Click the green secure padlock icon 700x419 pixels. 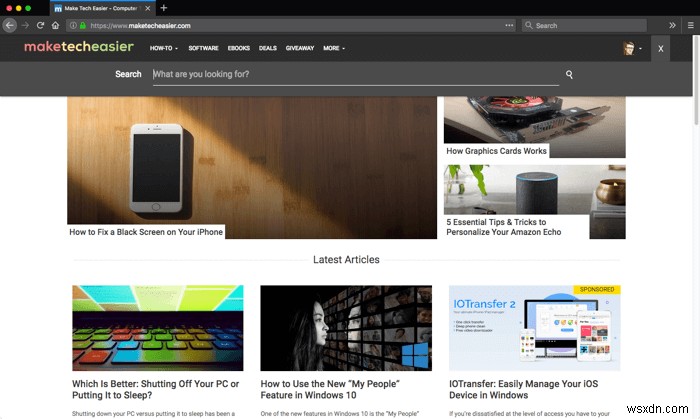point(83,25)
